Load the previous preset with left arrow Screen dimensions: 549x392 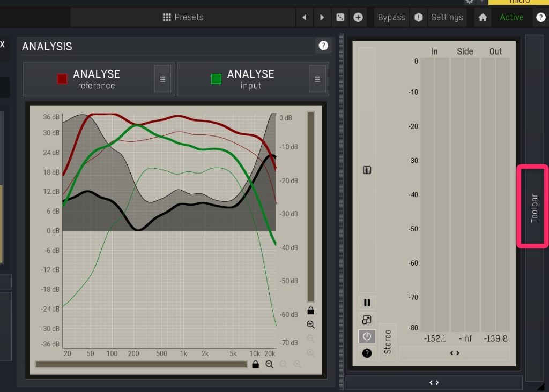[x=305, y=17]
